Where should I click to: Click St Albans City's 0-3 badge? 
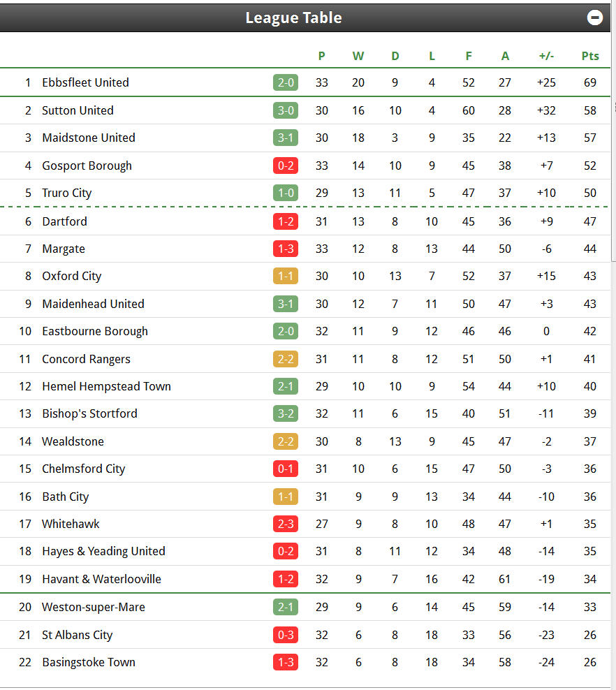pos(286,636)
